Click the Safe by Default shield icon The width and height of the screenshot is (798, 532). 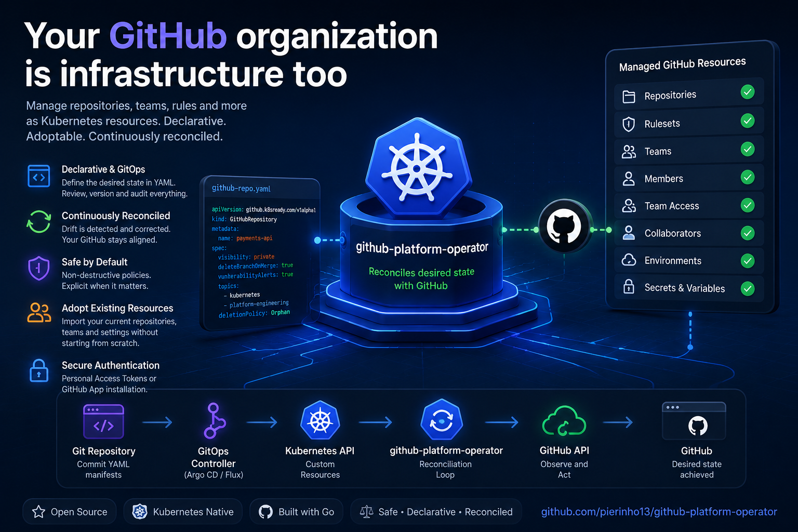pos(39,268)
